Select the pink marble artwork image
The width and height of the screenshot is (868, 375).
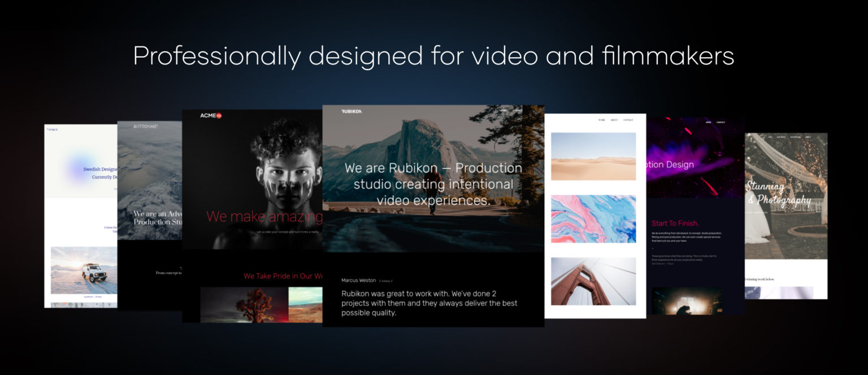pos(593,219)
